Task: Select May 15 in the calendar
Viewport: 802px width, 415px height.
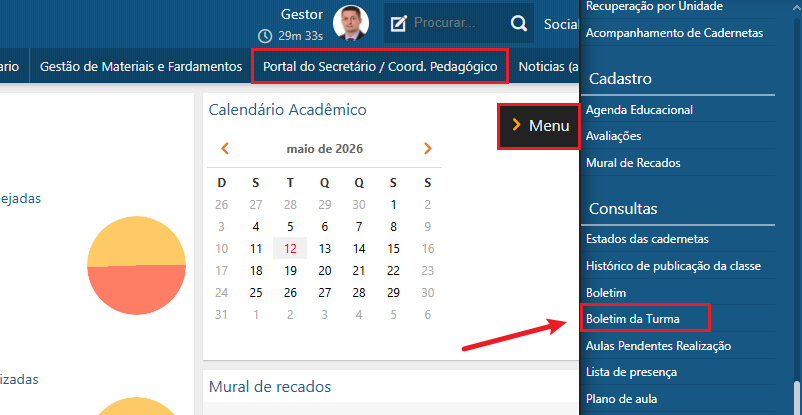Action: (393, 249)
